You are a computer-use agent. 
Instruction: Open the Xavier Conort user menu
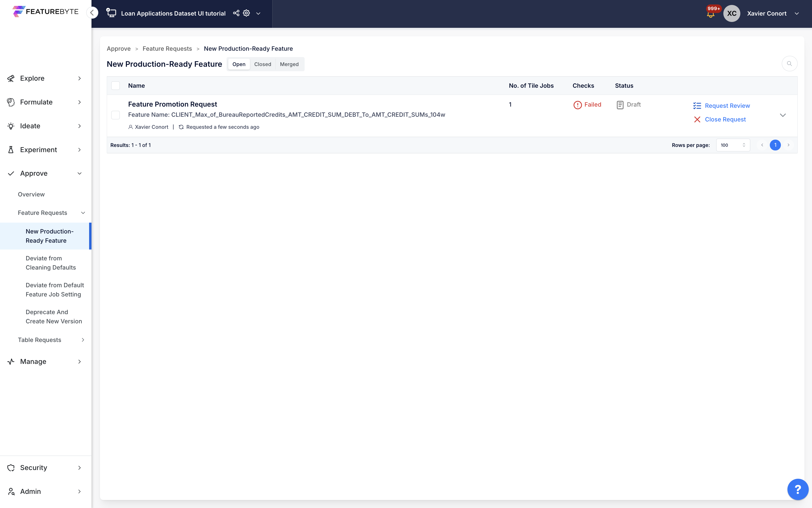point(796,13)
